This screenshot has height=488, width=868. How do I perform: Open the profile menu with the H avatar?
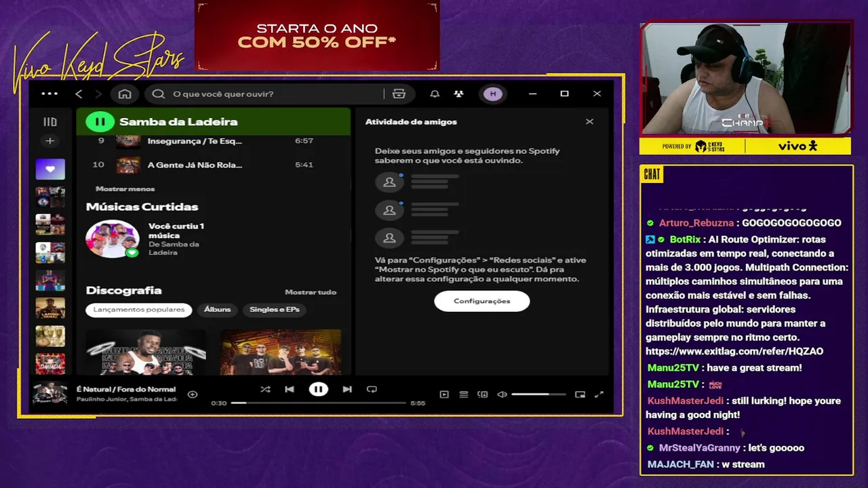point(493,94)
